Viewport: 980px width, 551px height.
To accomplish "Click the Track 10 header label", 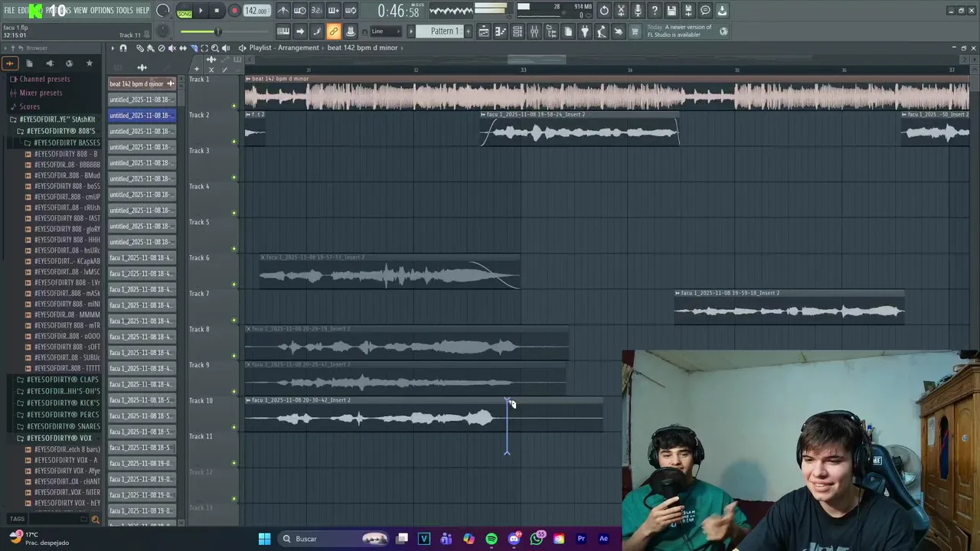I will 201,401.
